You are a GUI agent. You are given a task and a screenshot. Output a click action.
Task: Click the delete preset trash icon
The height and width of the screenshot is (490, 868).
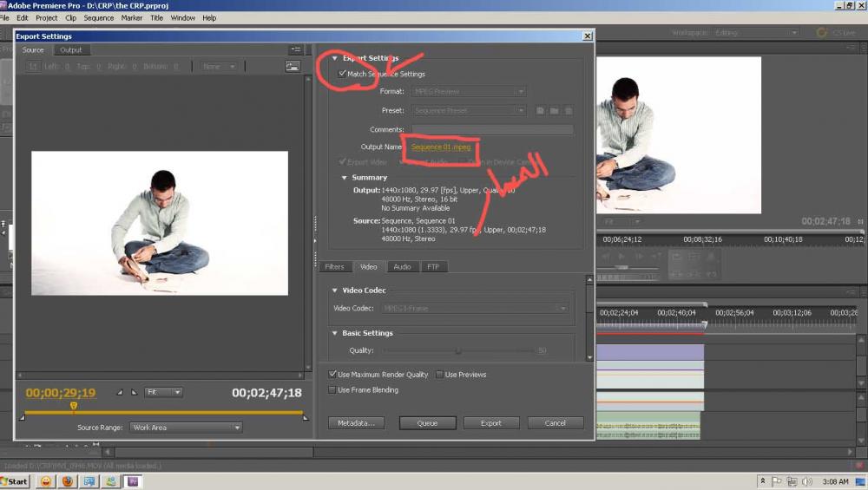[569, 111]
